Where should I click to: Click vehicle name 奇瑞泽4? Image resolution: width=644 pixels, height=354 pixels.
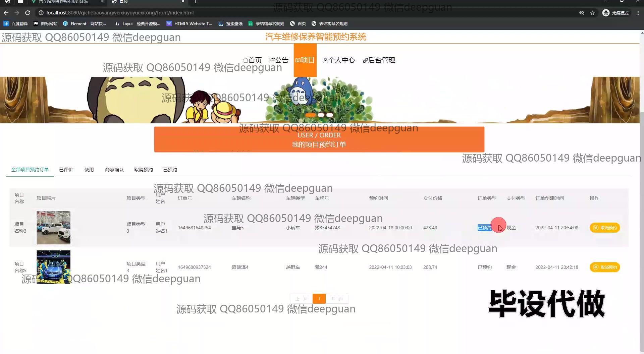240,267
